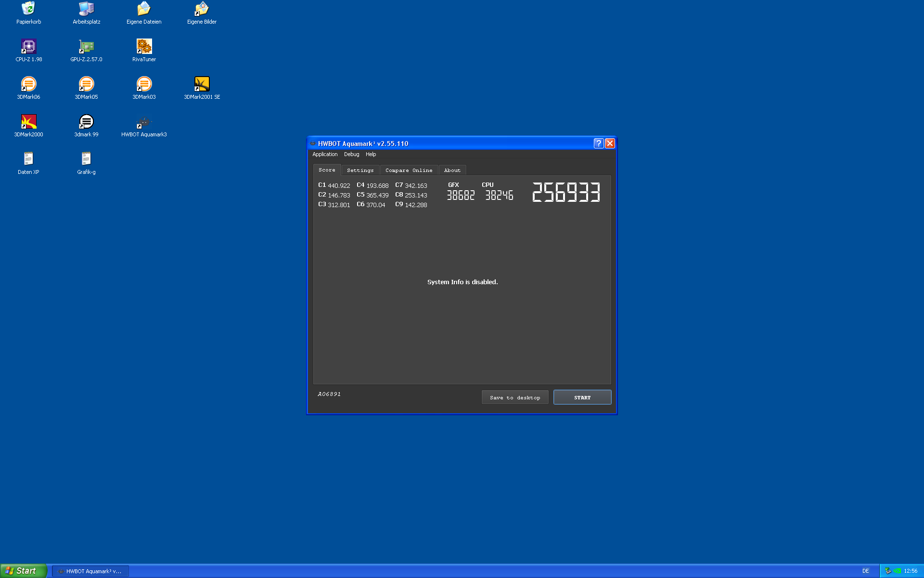
Task: Click the C6 value 370.04
Action: (376, 205)
